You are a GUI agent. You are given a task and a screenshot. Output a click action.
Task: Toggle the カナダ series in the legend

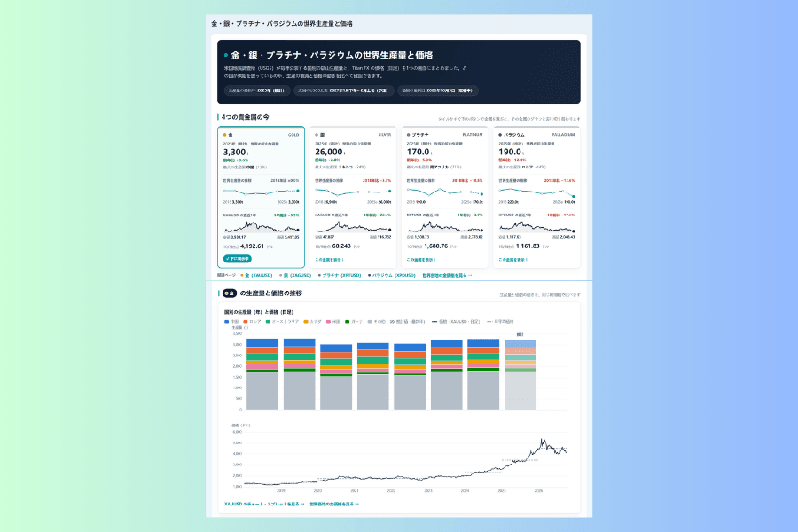coord(312,322)
